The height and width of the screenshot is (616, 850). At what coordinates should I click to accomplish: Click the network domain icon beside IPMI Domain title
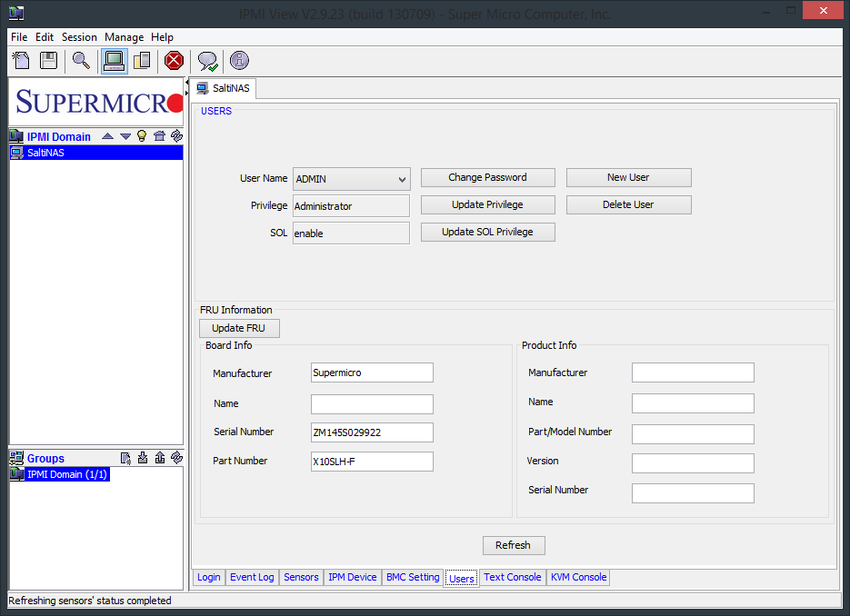pos(16,136)
